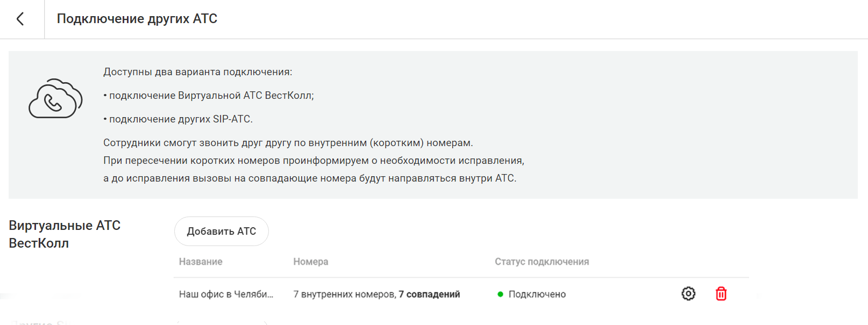
Task: Click the При пересечении коротких номеров sentence
Action: coord(314,161)
